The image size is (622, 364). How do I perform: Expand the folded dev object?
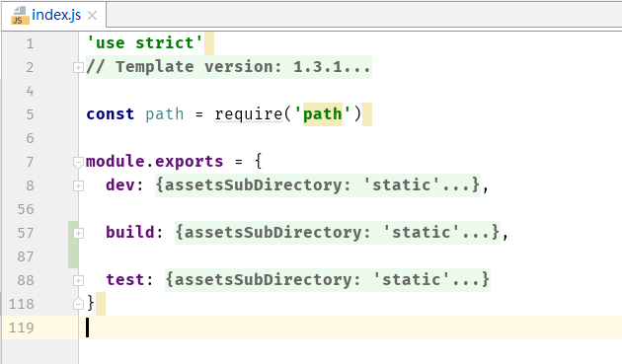78,185
